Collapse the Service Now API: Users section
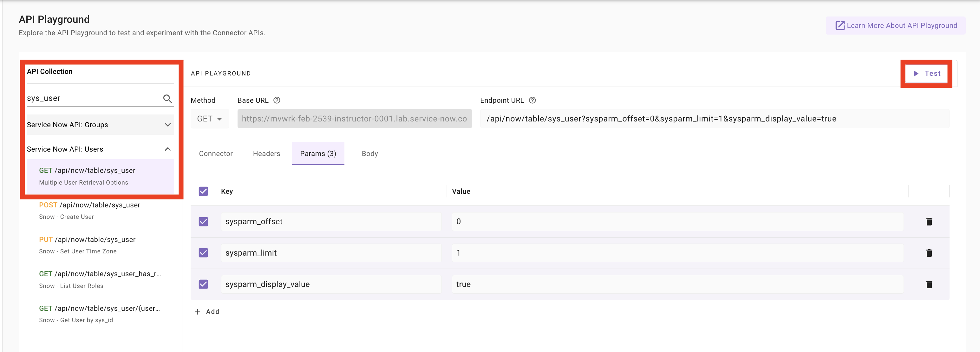 click(100, 149)
